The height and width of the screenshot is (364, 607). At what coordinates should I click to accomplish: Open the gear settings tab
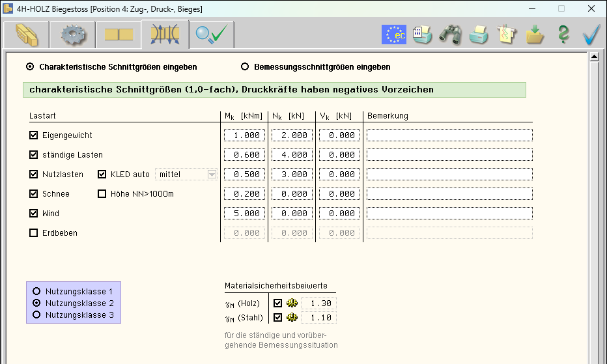[x=73, y=35]
